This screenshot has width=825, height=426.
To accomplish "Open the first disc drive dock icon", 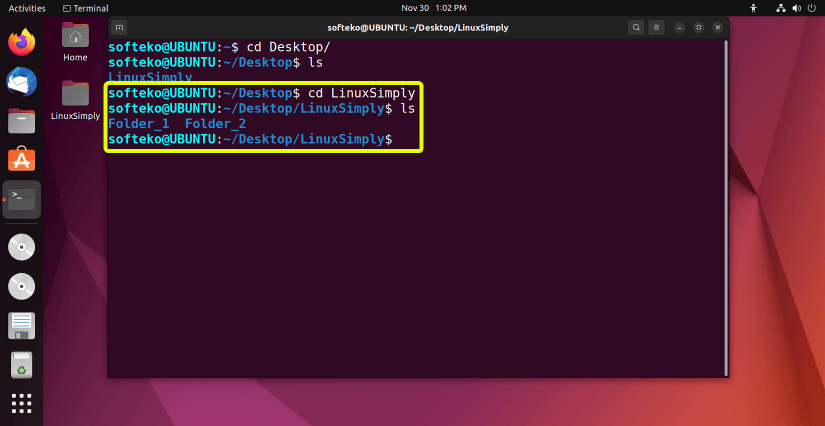I will [x=22, y=247].
